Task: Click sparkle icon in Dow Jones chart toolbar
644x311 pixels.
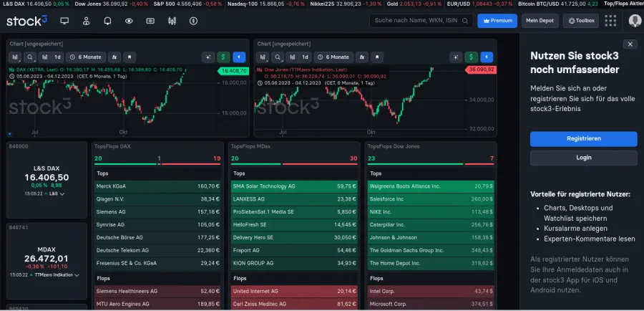Action: coord(456,57)
